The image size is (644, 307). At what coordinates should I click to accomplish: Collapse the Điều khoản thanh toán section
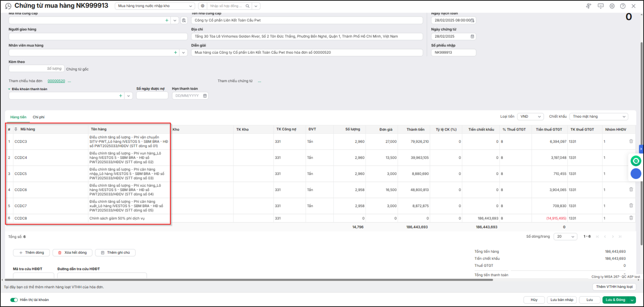point(9,89)
